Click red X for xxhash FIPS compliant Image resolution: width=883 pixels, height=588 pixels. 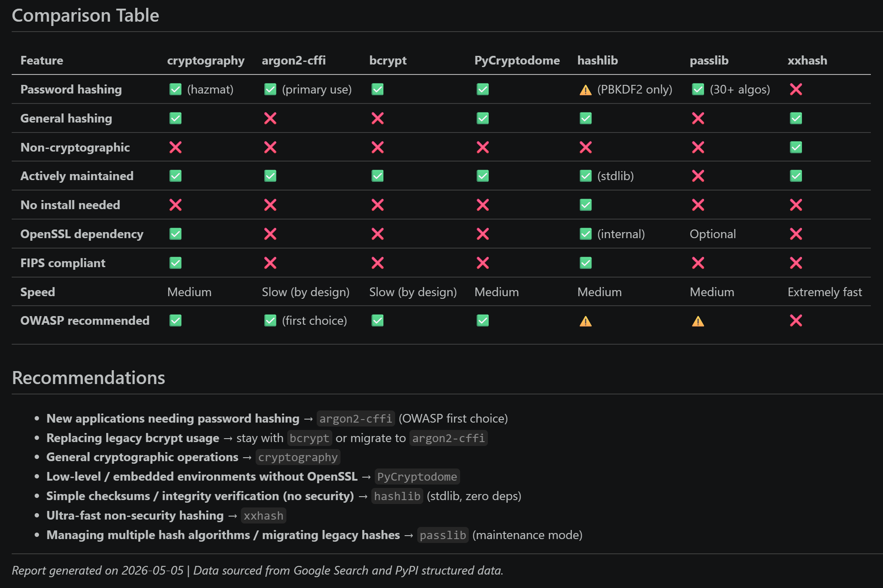click(x=796, y=263)
